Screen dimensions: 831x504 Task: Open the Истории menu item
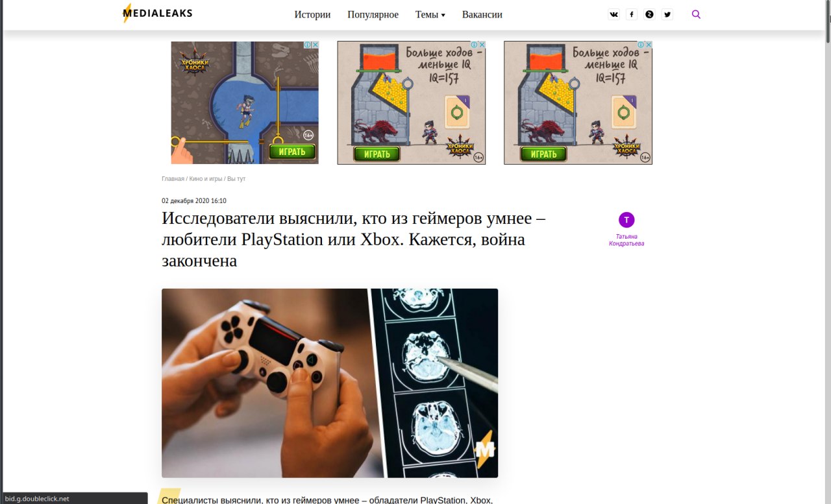click(312, 14)
